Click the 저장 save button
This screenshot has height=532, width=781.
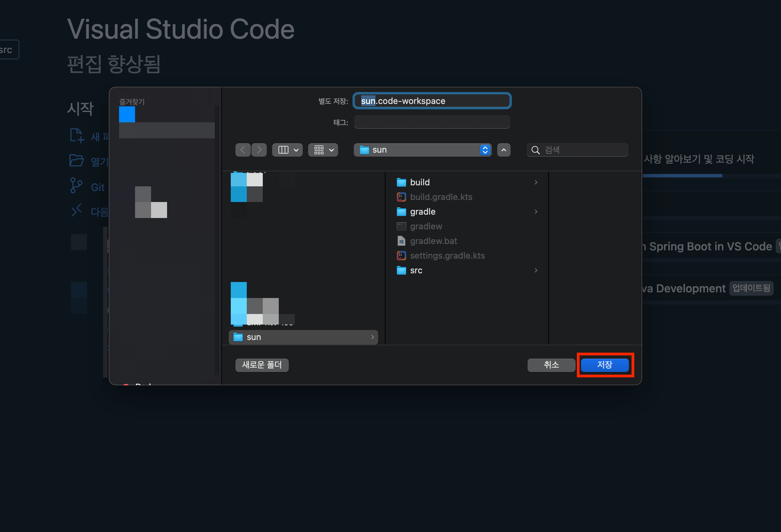pyautogui.click(x=604, y=365)
